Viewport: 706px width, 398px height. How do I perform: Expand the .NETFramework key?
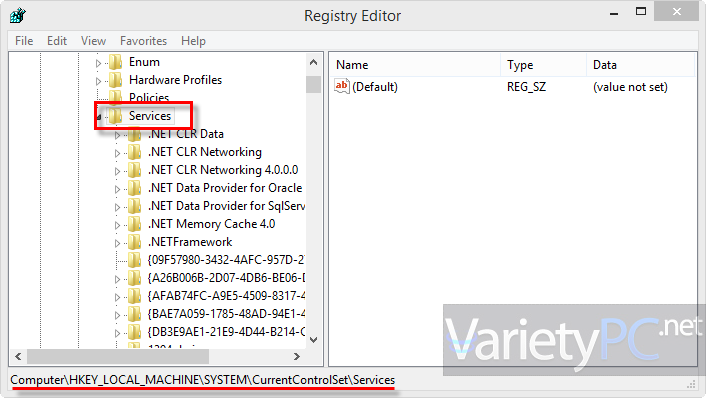tap(117, 244)
